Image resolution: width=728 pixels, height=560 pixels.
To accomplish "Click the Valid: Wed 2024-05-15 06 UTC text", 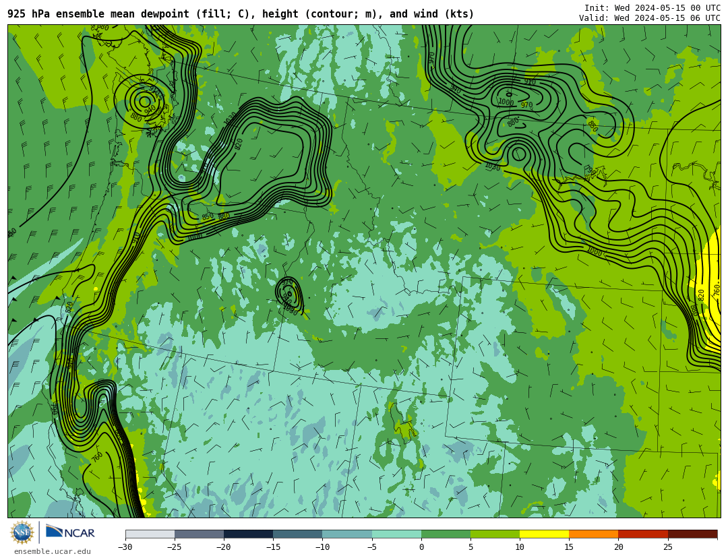I will tap(650, 18).
